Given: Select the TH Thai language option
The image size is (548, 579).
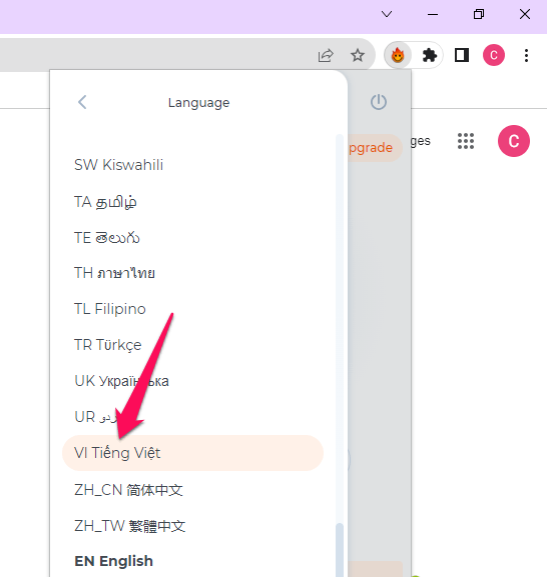Looking at the screenshot, I should pos(193,273).
